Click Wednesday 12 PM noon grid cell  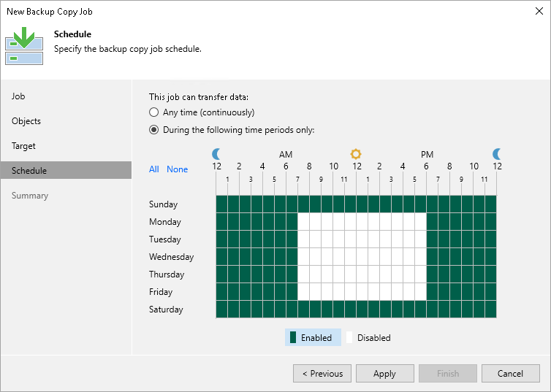pos(362,257)
